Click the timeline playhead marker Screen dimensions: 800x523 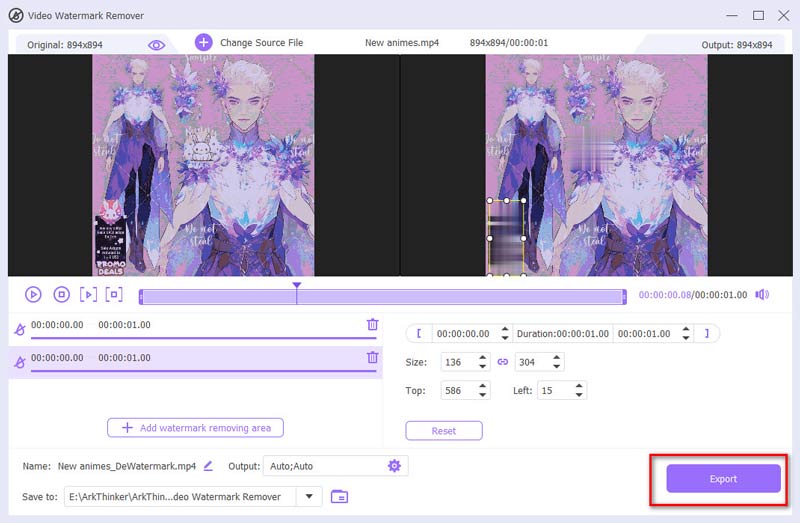tap(296, 285)
